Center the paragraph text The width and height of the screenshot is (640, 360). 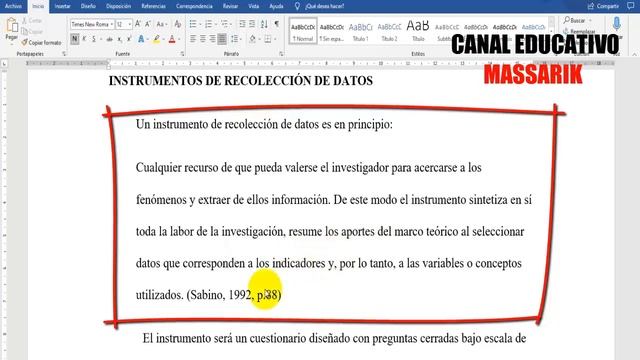[x=202, y=39]
